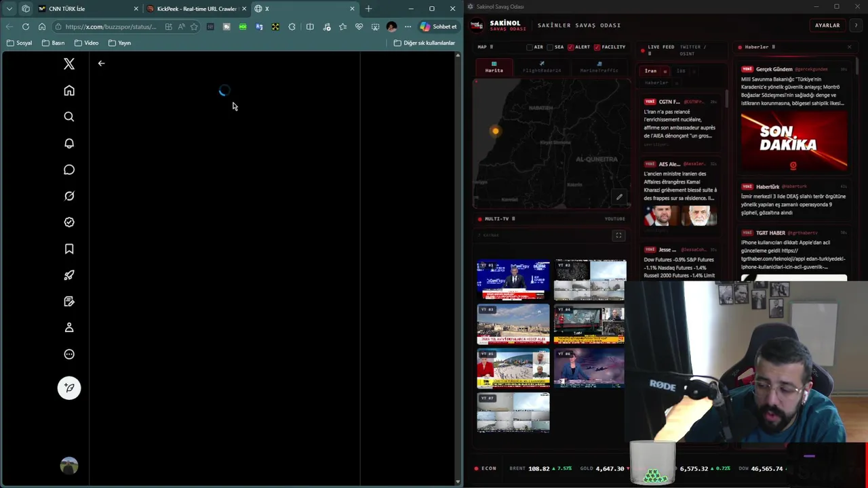Click SON DAKİKA news image
The height and width of the screenshot is (488, 868).
(793, 142)
